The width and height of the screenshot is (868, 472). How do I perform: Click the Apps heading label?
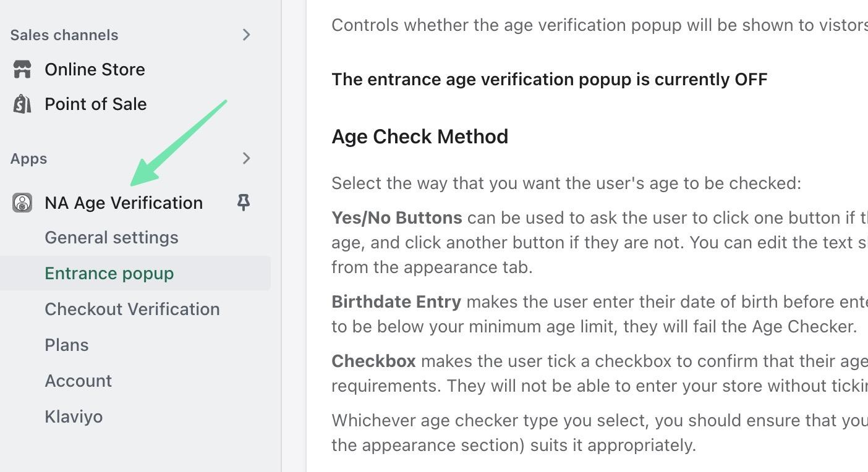tap(28, 159)
